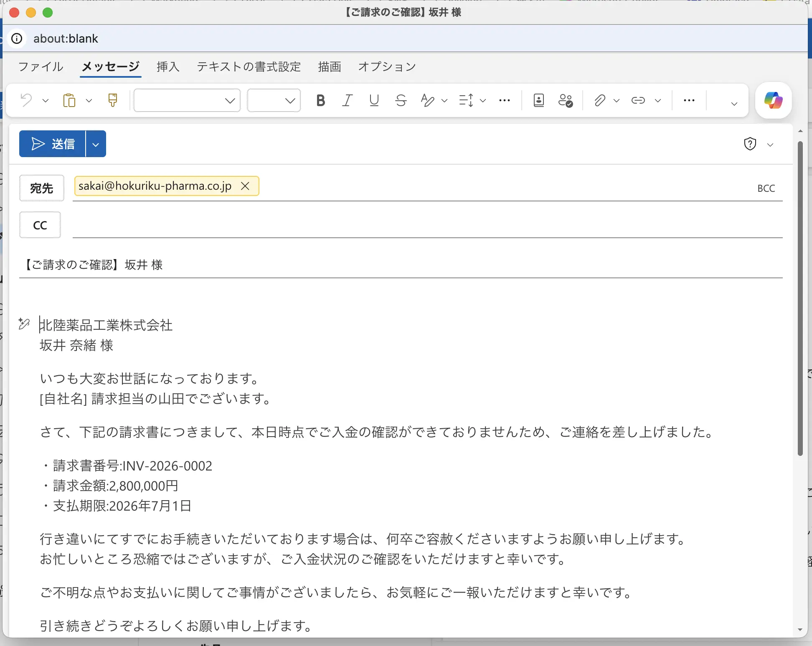Open the ファイル tab
This screenshot has height=646, width=812.
(x=41, y=66)
